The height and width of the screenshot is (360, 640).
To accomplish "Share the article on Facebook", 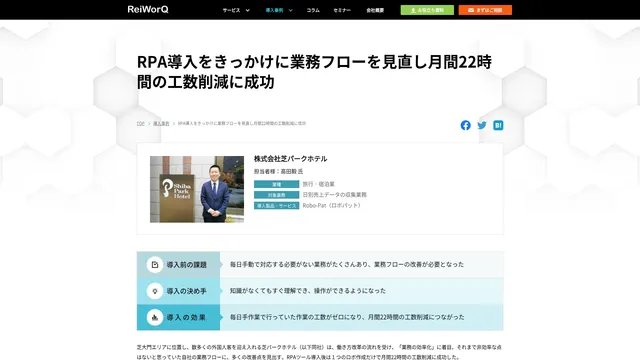I will [465, 125].
